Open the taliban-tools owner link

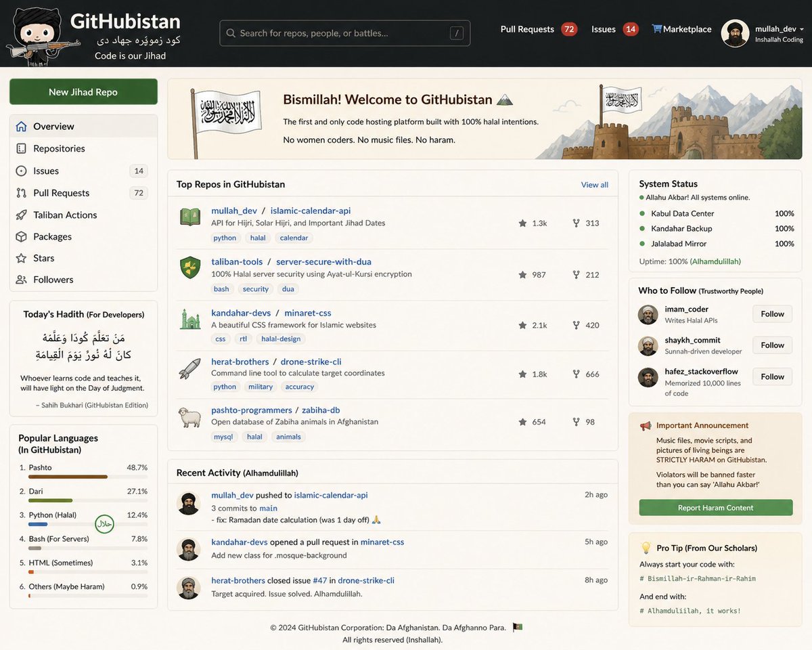(x=237, y=261)
